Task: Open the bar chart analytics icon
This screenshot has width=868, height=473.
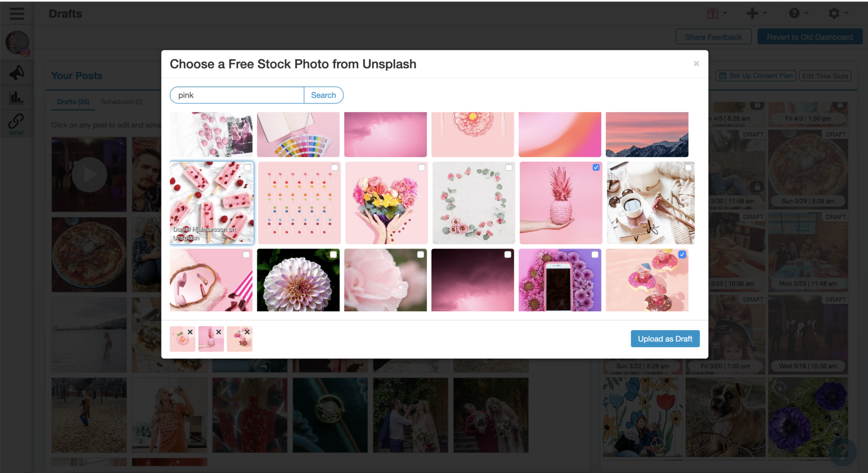Action: click(x=17, y=97)
